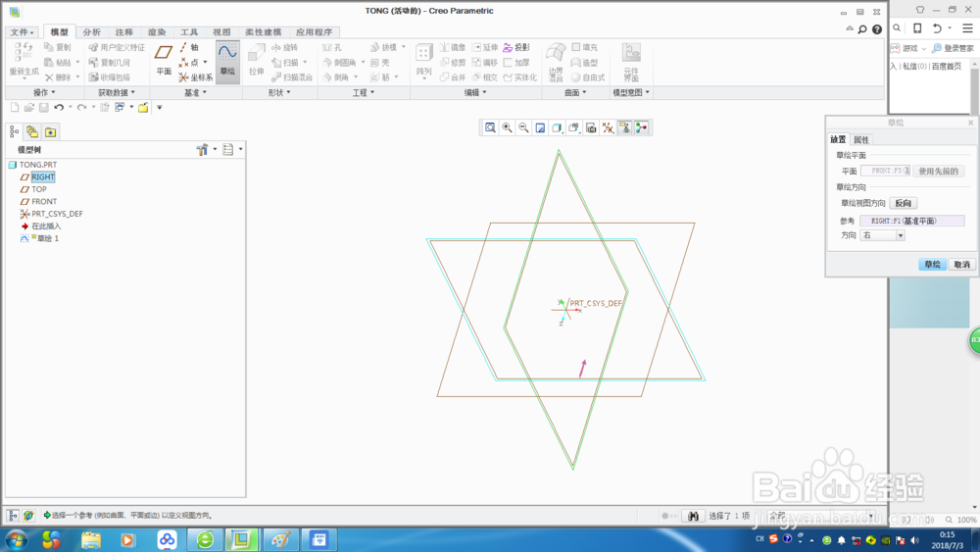Open the 属性 tab in Sketch dialog
980x552 pixels.
pyautogui.click(x=861, y=139)
